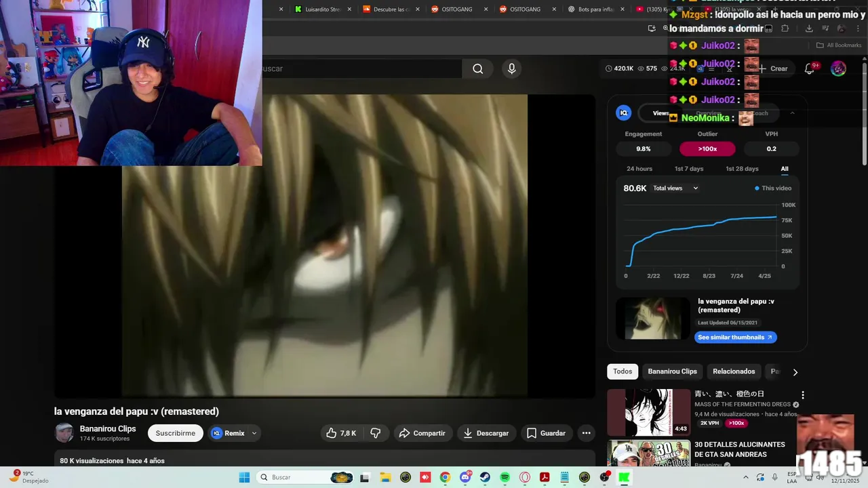Like the video with 7,8 K likes

point(341,433)
